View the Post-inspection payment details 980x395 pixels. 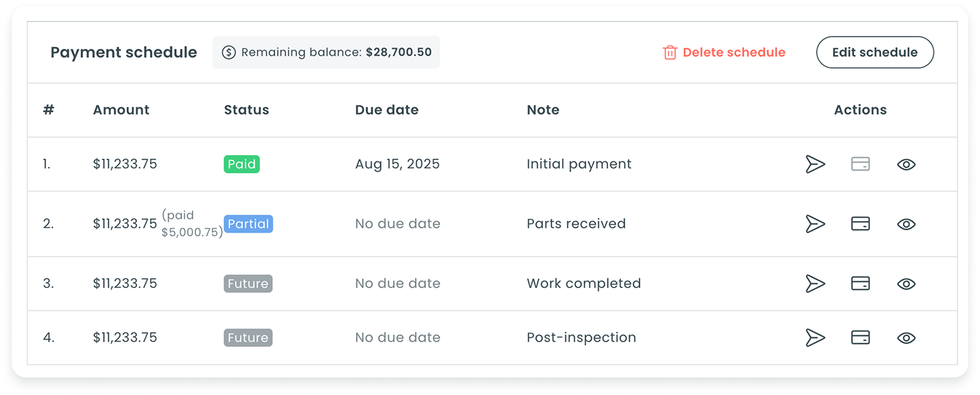click(x=906, y=337)
